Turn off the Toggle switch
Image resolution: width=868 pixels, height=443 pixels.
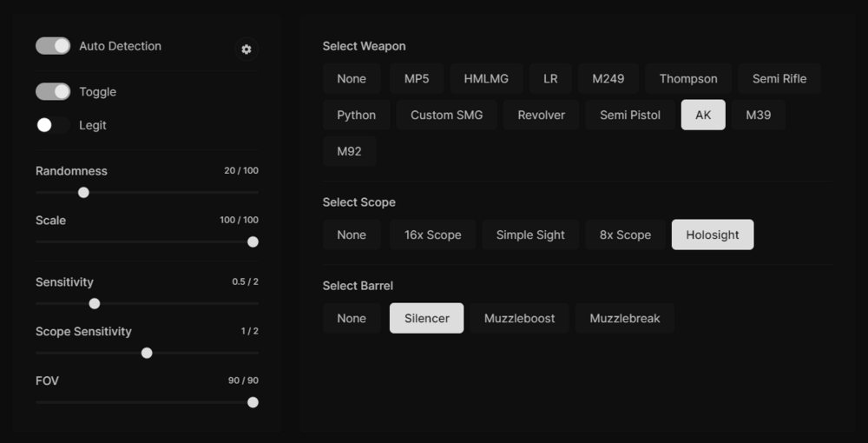click(x=53, y=91)
